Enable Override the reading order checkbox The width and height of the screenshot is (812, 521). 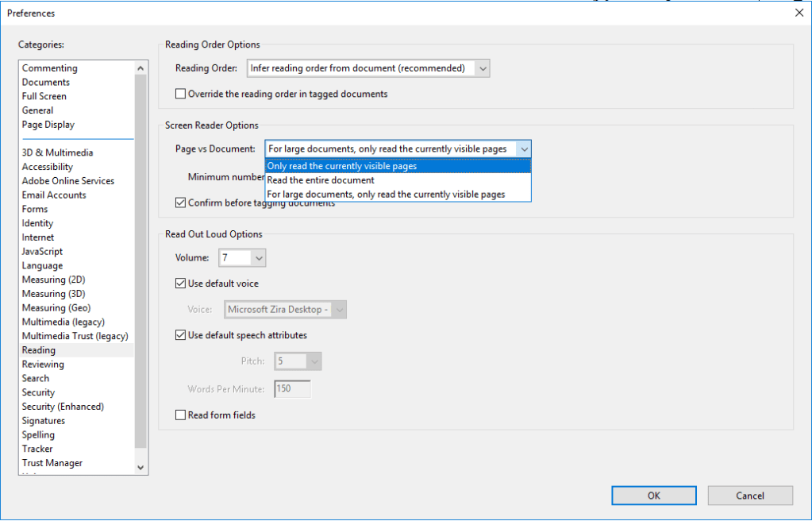(181, 94)
